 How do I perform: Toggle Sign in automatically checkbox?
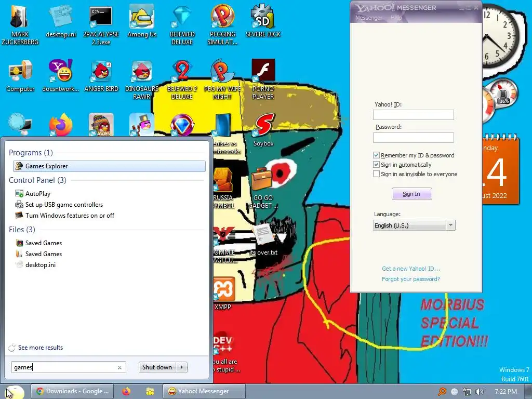coord(376,165)
